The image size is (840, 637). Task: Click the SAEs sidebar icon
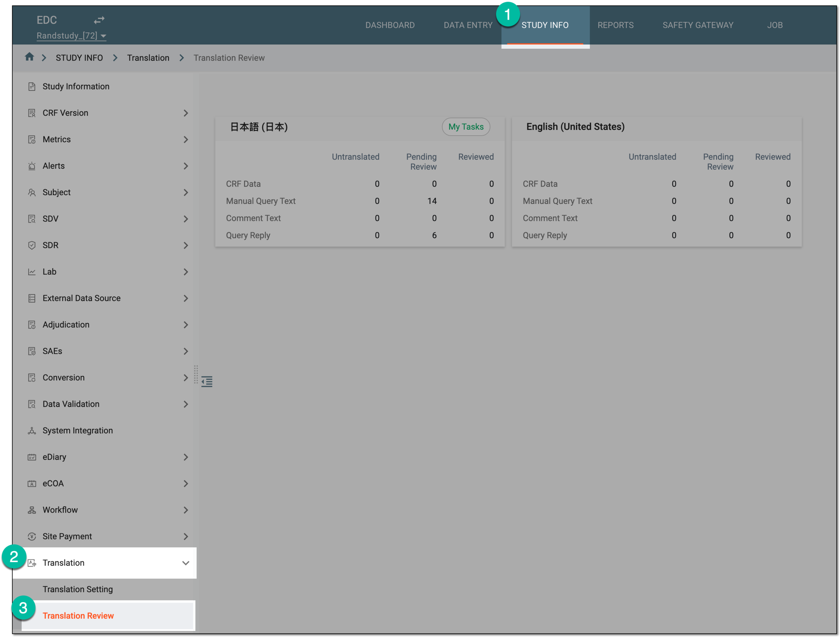(32, 351)
